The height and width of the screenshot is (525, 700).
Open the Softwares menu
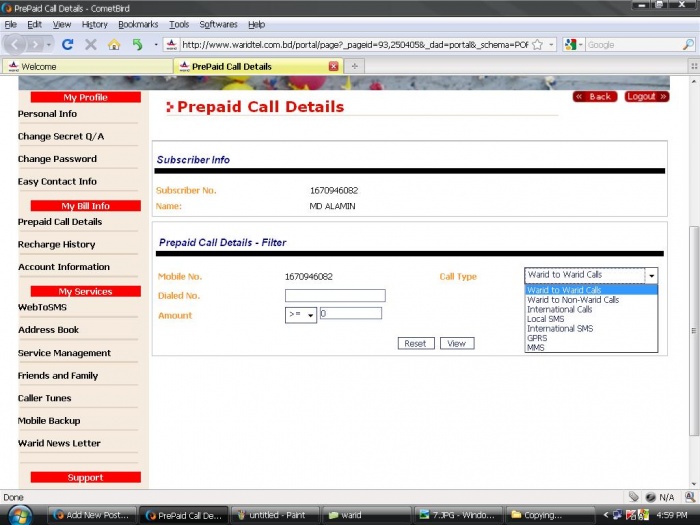click(x=218, y=25)
